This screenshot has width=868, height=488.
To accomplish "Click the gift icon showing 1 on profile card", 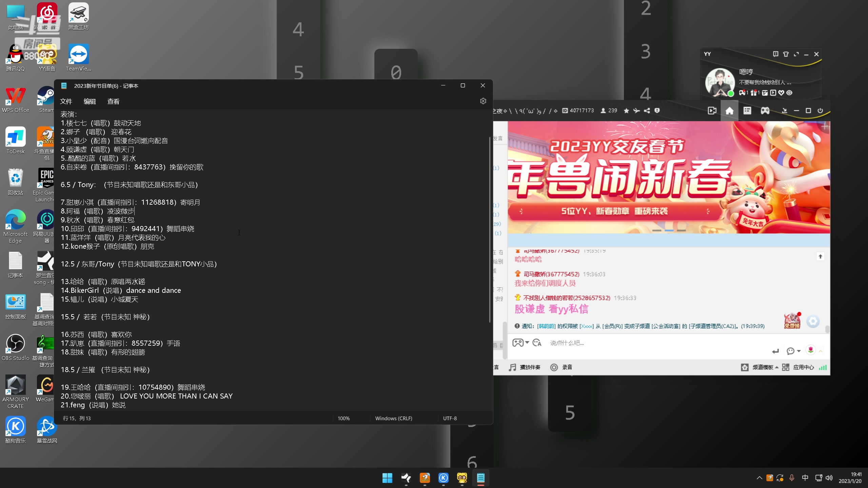I will 754,93.
